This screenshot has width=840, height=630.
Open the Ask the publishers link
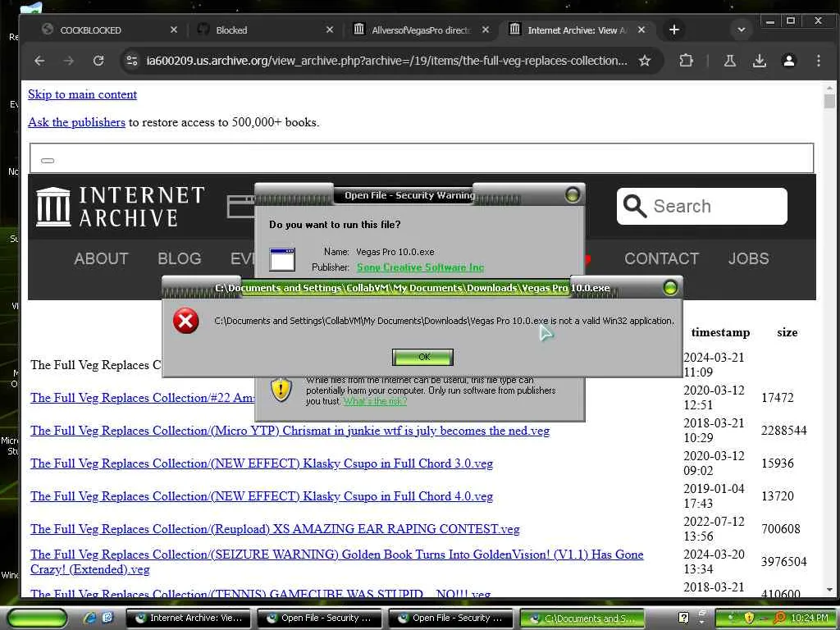[x=76, y=122]
